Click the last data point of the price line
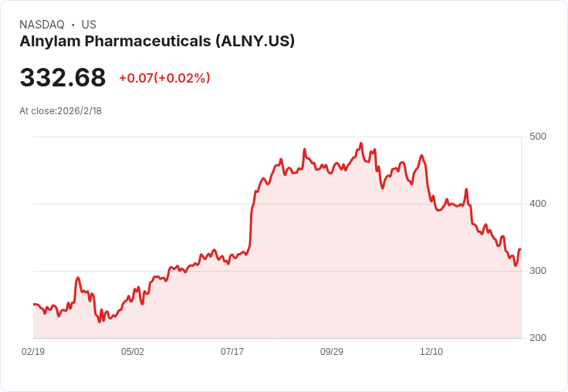The image size is (568, 392). [x=520, y=249]
